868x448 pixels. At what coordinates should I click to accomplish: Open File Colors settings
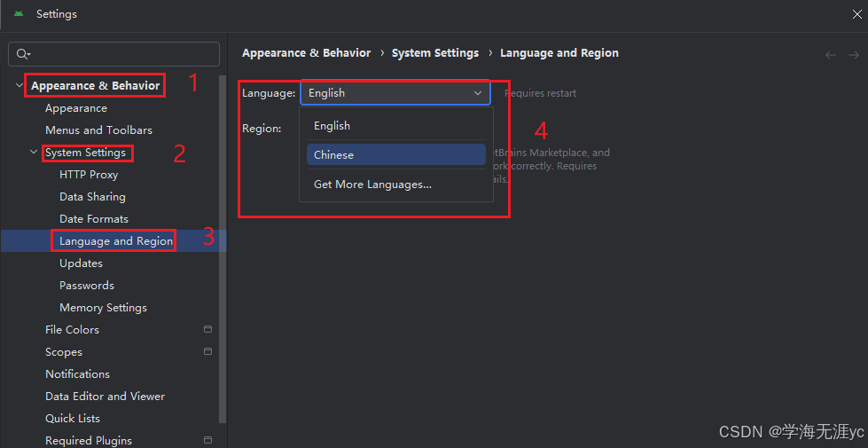(72, 329)
